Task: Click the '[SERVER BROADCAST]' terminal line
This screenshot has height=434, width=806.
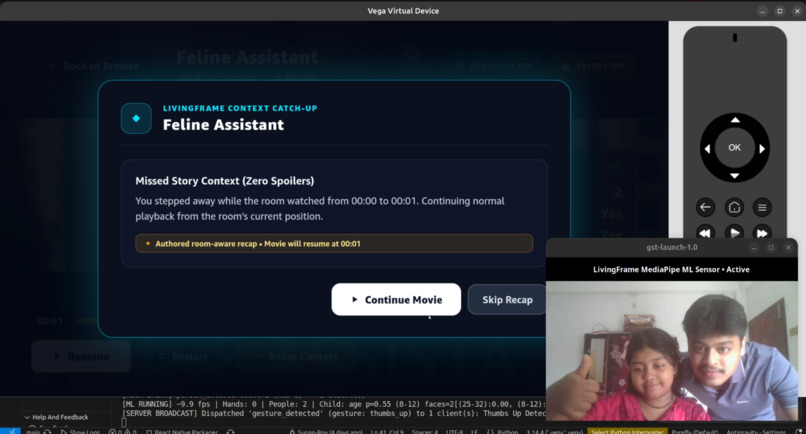Action: pos(334,413)
